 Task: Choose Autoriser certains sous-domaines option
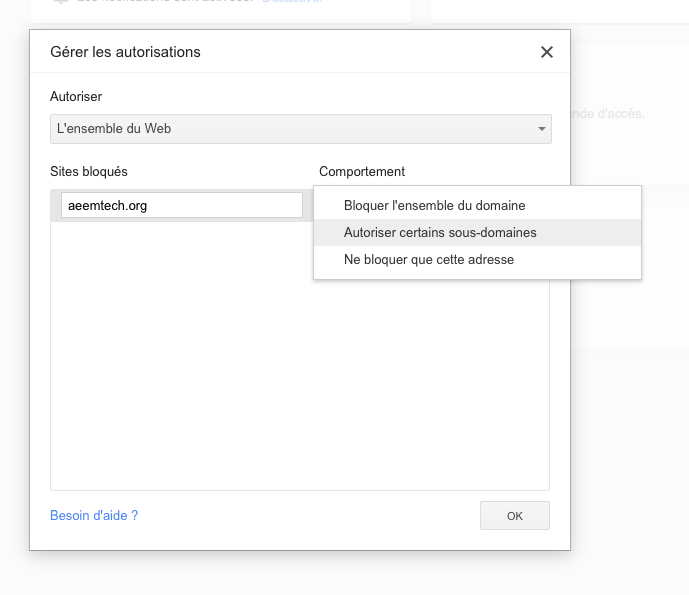pyautogui.click(x=440, y=232)
